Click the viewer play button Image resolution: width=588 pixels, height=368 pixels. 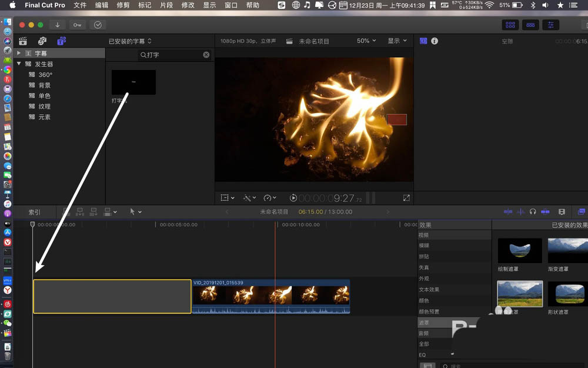pyautogui.click(x=293, y=197)
